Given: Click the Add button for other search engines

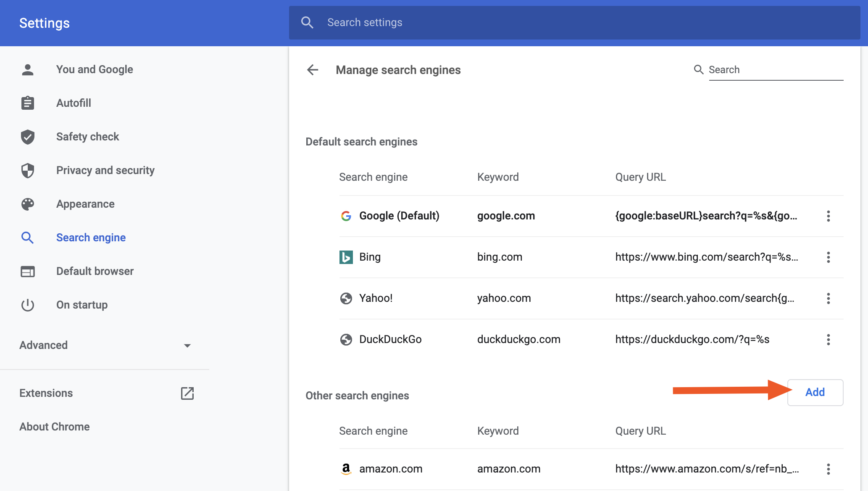Looking at the screenshot, I should click(815, 393).
